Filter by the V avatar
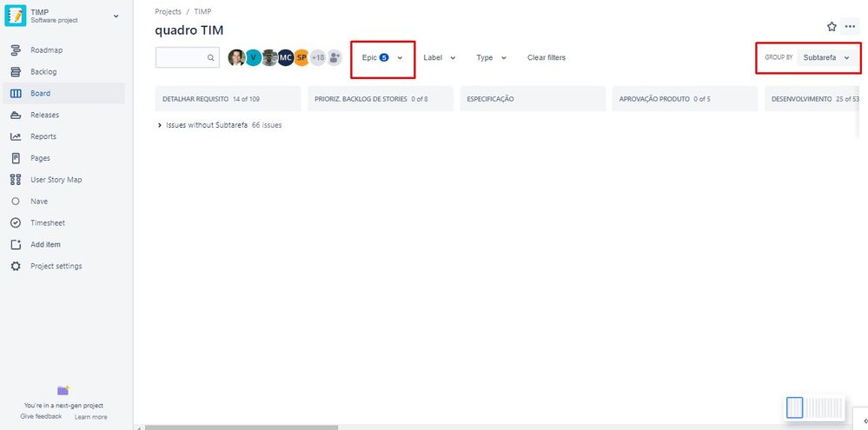Image resolution: width=868 pixels, height=430 pixels. point(253,57)
